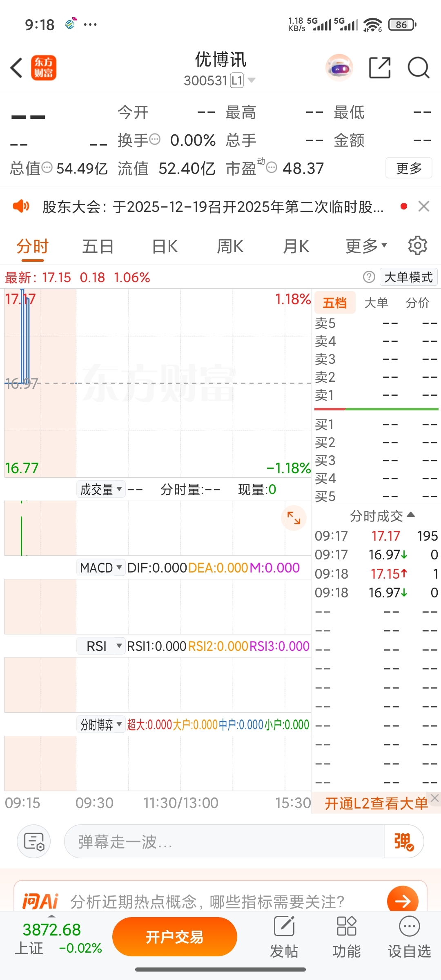Tap the orange speaker announcement icon

pos(21,206)
